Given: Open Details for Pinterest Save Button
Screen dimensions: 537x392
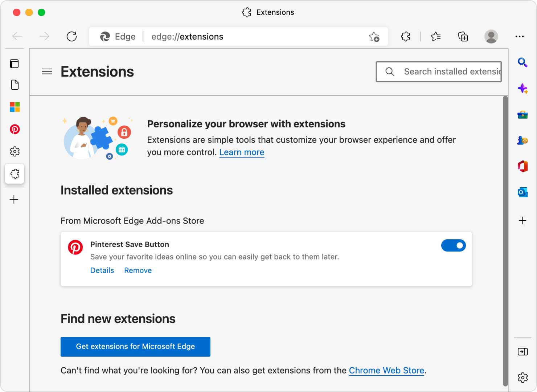Looking at the screenshot, I should click(102, 270).
